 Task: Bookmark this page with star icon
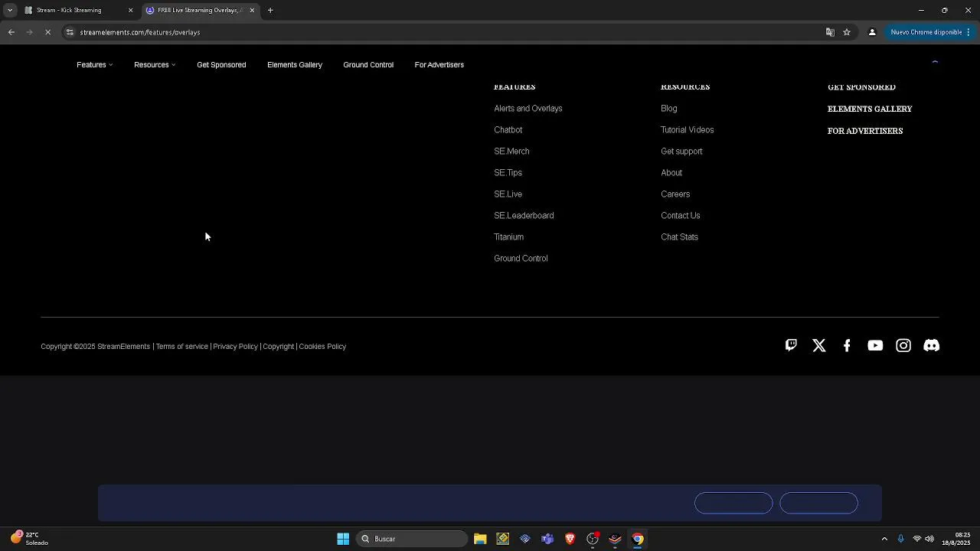(x=847, y=32)
